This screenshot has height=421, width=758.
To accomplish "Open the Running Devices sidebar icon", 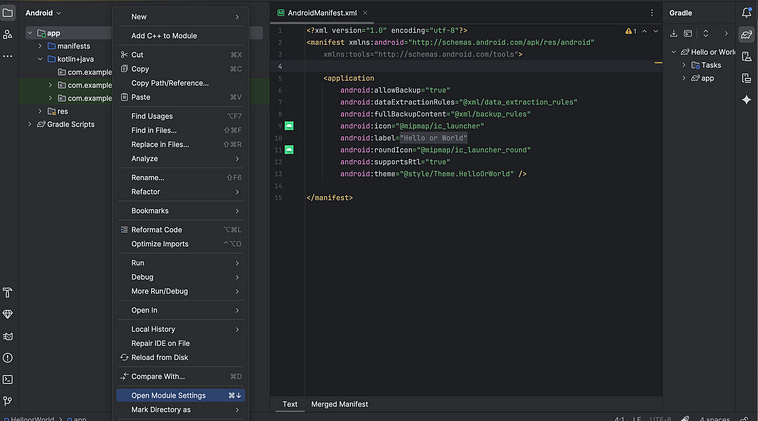I will pos(746,78).
